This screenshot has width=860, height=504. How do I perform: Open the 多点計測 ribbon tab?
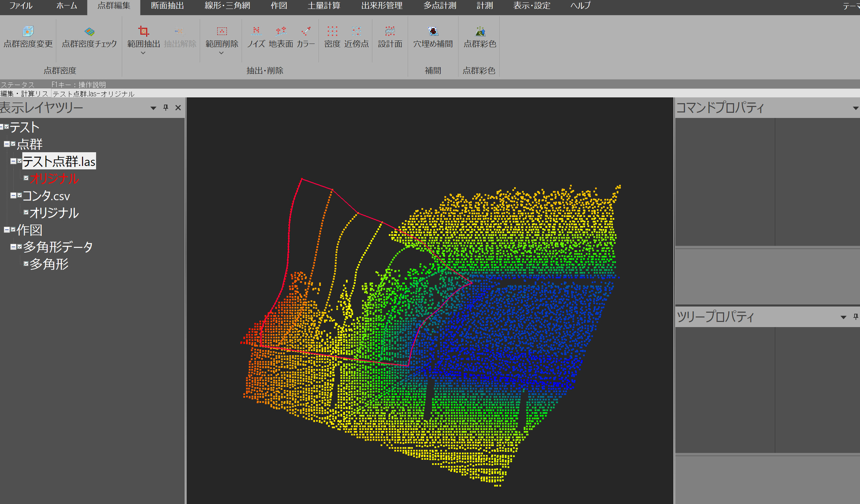[440, 6]
